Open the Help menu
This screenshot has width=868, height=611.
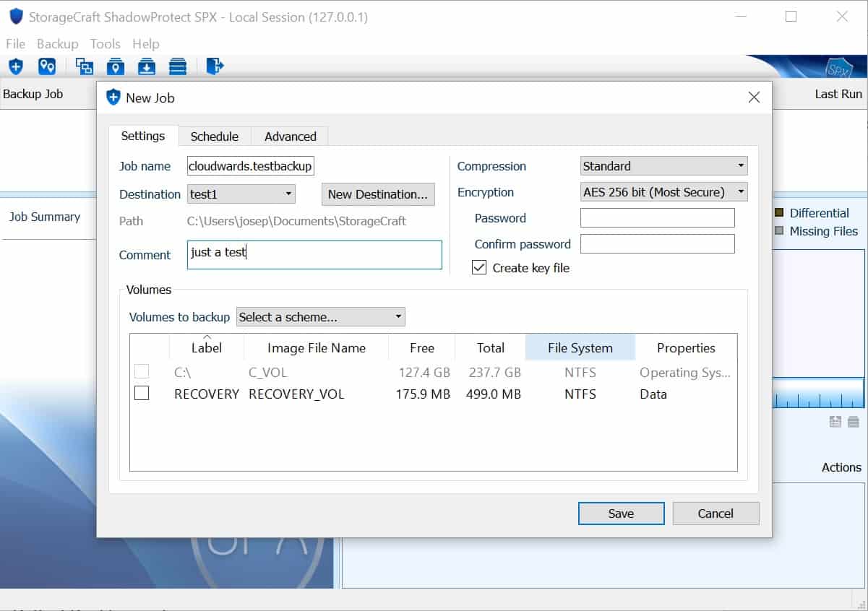pos(146,44)
